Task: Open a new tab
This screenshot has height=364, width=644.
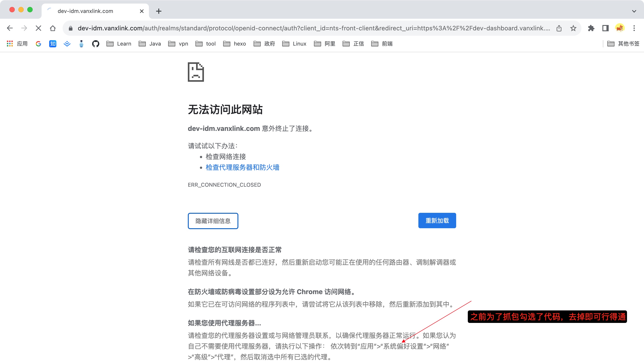Action: 159,11
